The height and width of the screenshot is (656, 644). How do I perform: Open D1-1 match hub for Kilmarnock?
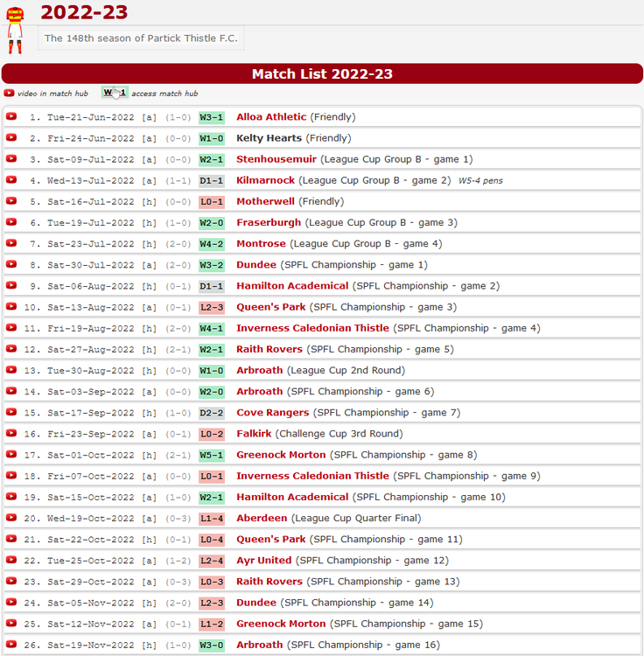pos(212,181)
